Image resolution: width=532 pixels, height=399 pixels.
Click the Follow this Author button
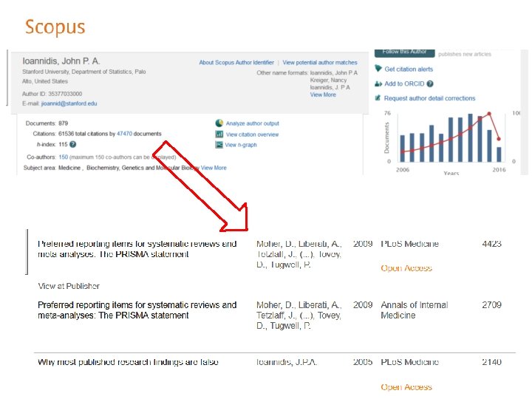(x=404, y=52)
